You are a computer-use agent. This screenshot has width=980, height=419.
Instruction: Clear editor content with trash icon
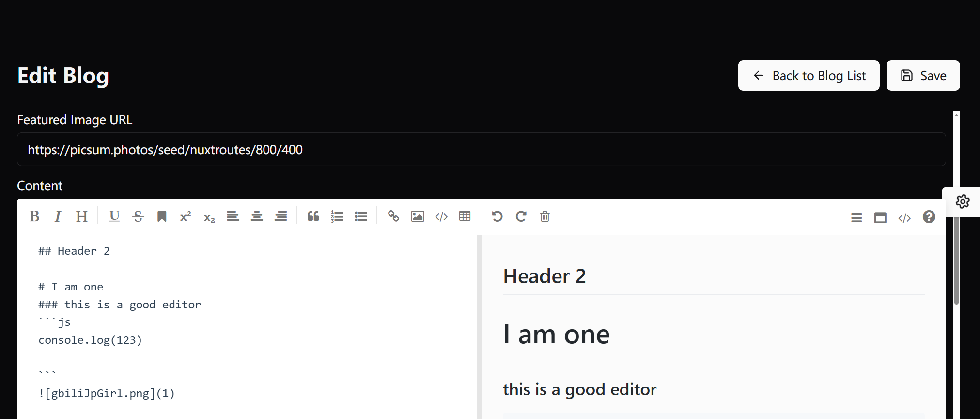tap(545, 216)
